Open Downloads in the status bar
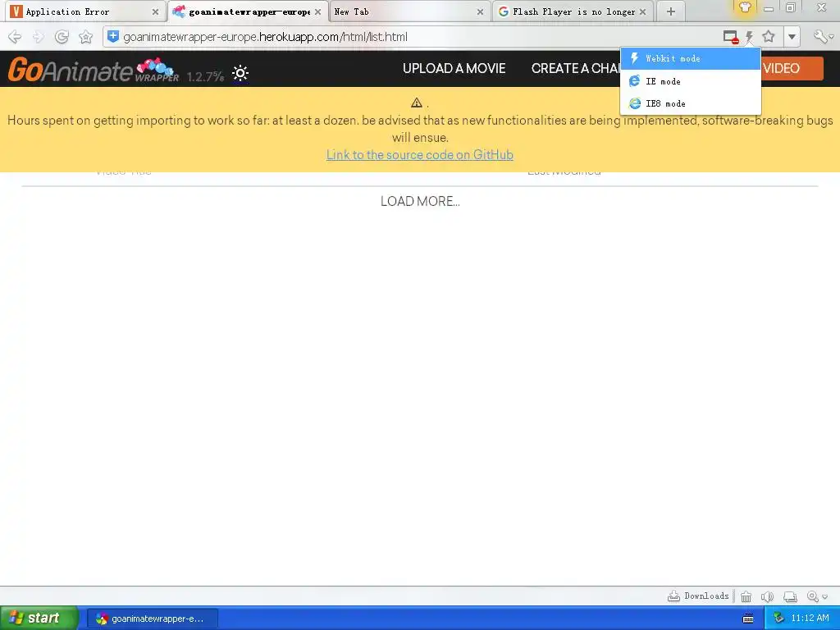 [x=698, y=596]
